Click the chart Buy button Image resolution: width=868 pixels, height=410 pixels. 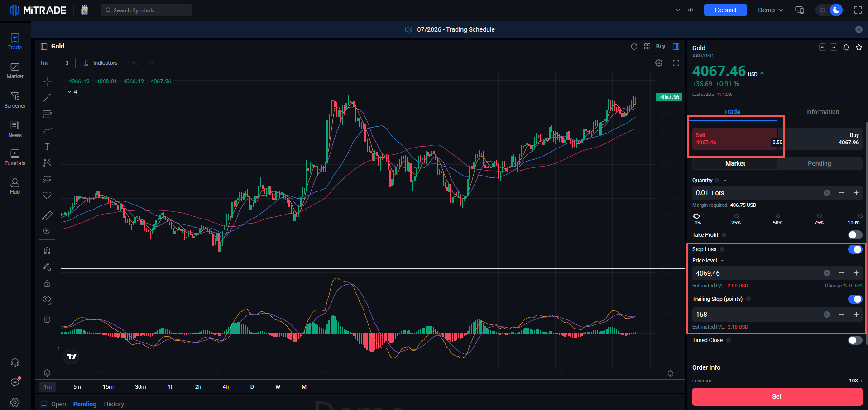click(661, 47)
